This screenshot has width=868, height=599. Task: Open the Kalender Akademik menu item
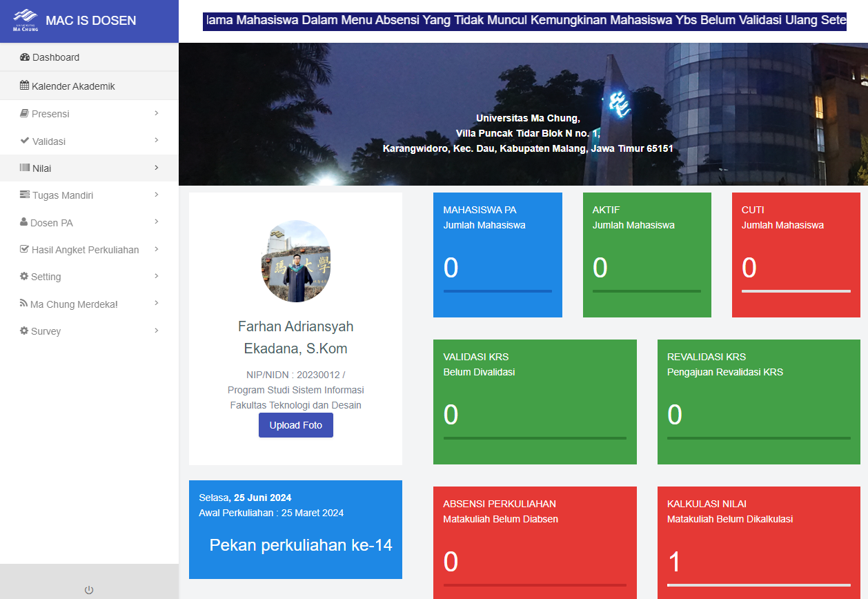click(89, 86)
